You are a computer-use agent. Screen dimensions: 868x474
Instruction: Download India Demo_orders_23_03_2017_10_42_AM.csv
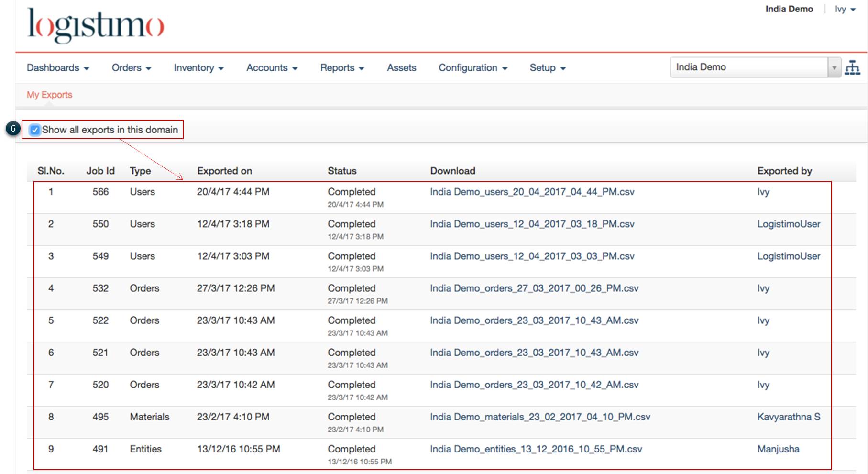point(534,385)
